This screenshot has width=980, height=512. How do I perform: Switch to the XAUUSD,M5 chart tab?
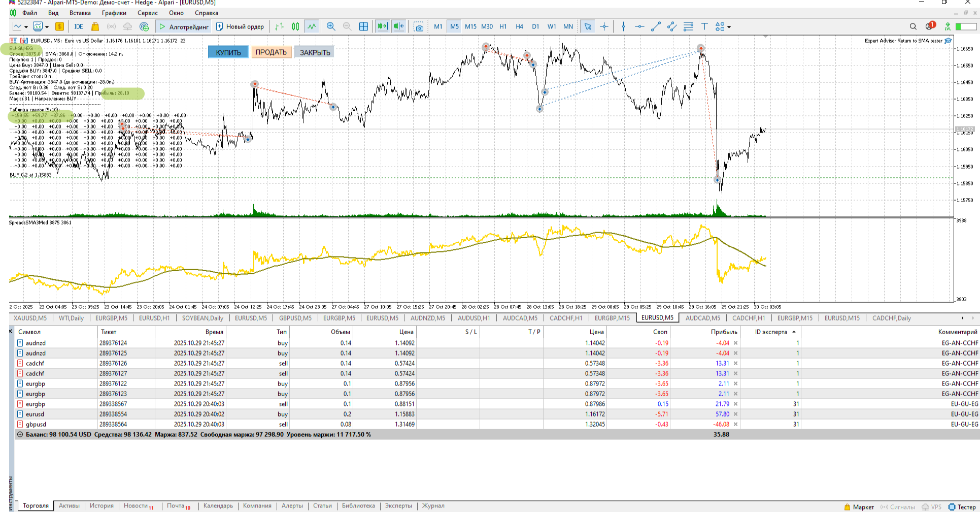30,318
